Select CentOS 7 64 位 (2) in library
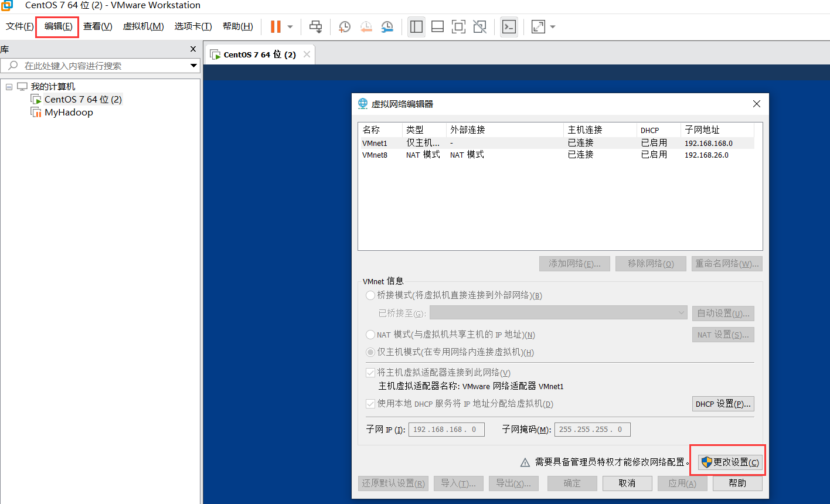 [x=83, y=100]
